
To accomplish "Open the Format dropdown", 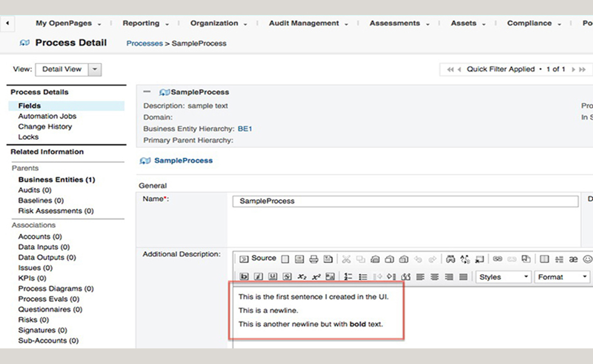I will 562,277.
